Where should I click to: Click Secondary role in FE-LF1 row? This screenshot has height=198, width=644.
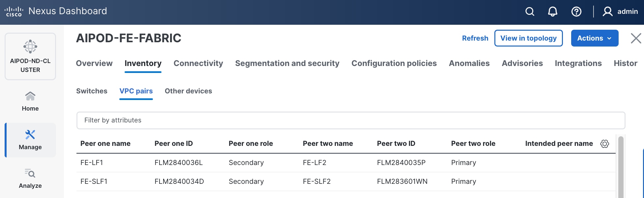246,163
